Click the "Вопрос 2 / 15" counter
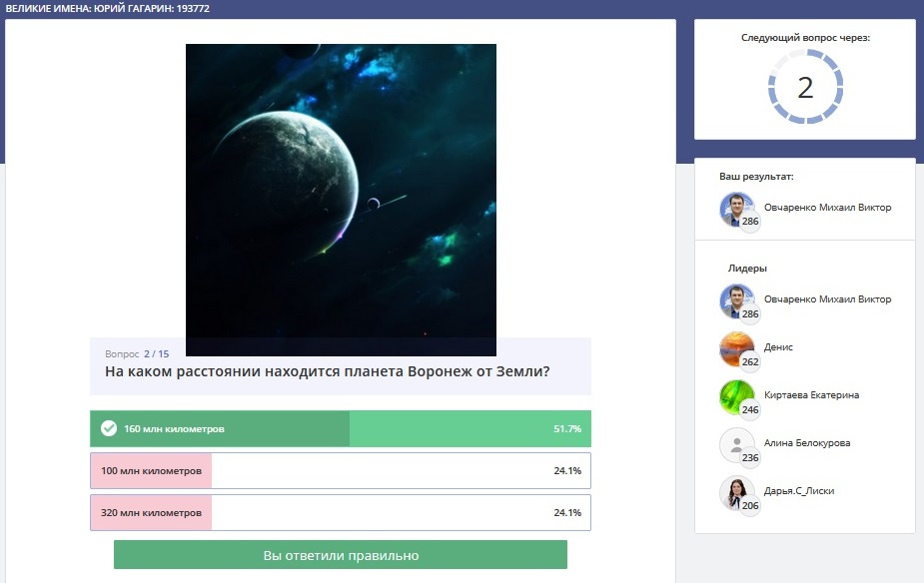 pyautogui.click(x=137, y=354)
